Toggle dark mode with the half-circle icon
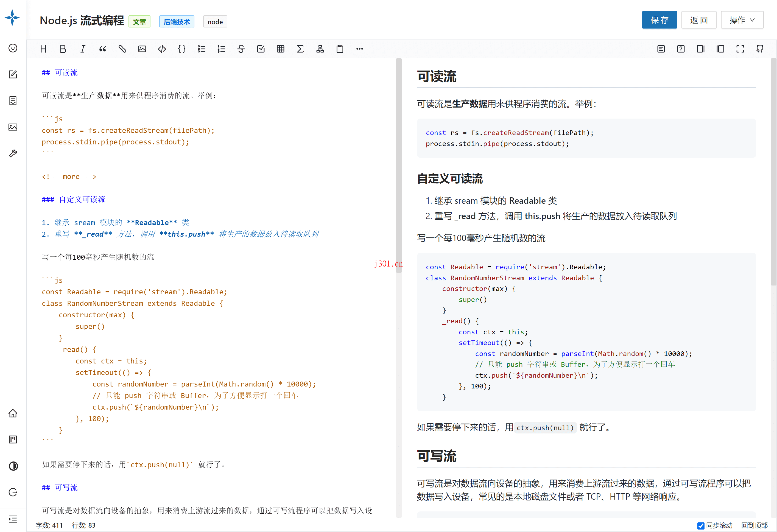This screenshot has width=777, height=532. [x=13, y=466]
